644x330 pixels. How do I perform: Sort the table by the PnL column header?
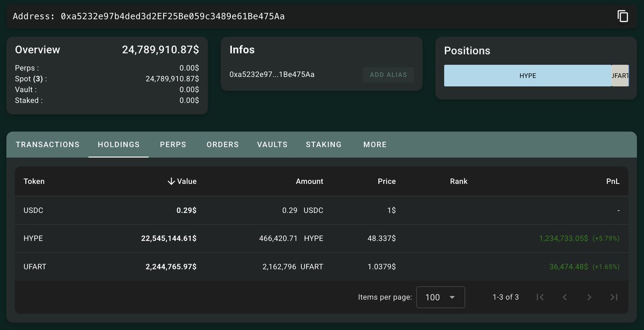click(613, 181)
